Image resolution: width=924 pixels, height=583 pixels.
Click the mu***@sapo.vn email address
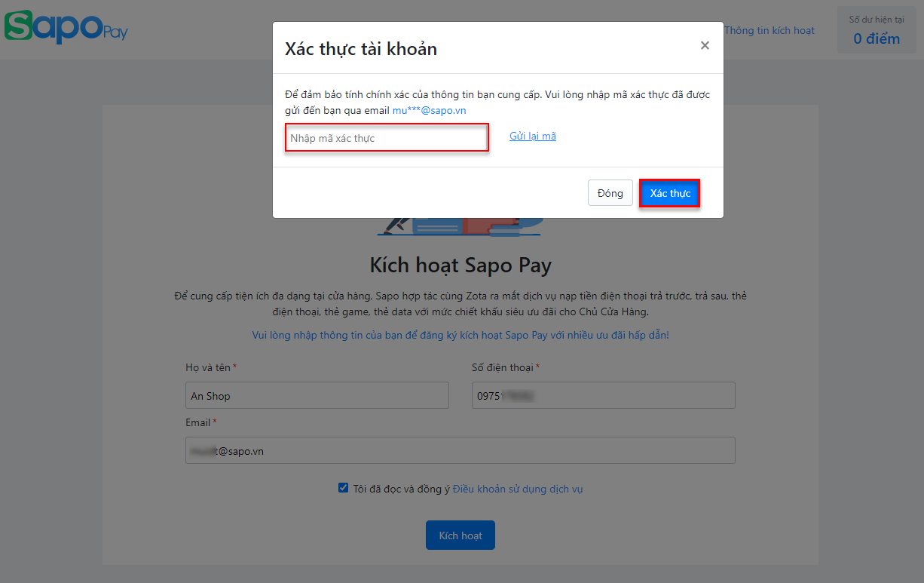point(429,110)
